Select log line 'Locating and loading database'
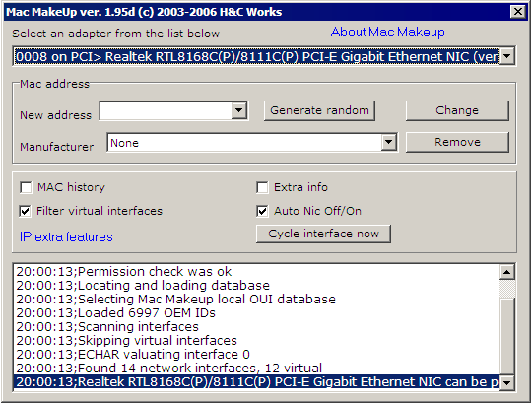 coord(257,286)
